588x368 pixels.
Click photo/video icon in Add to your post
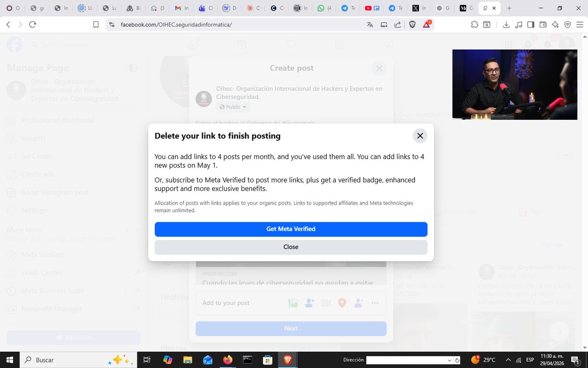(293, 303)
